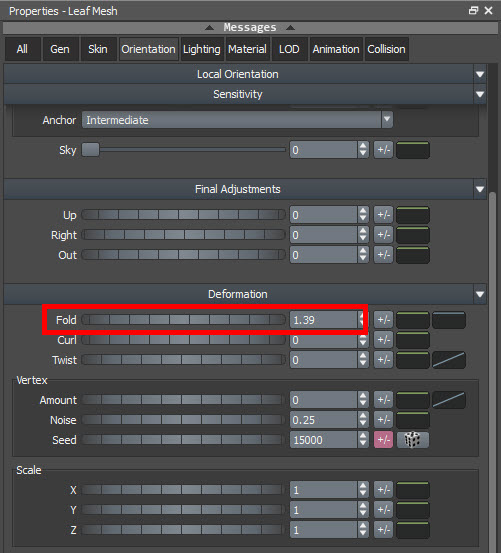The height and width of the screenshot is (553, 501).
Task: Randomize Seed with the dice icon
Action: click(x=413, y=440)
